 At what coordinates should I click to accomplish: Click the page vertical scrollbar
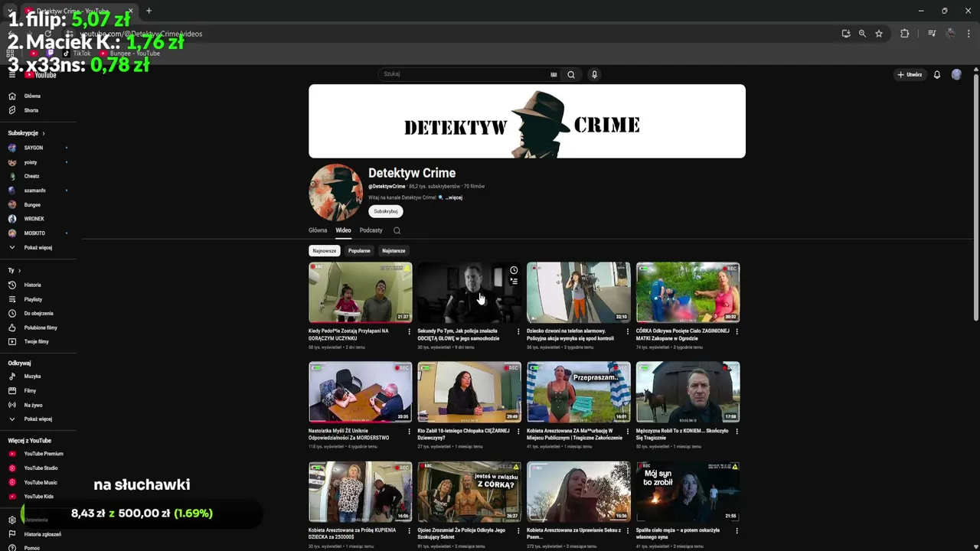tap(975, 198)
